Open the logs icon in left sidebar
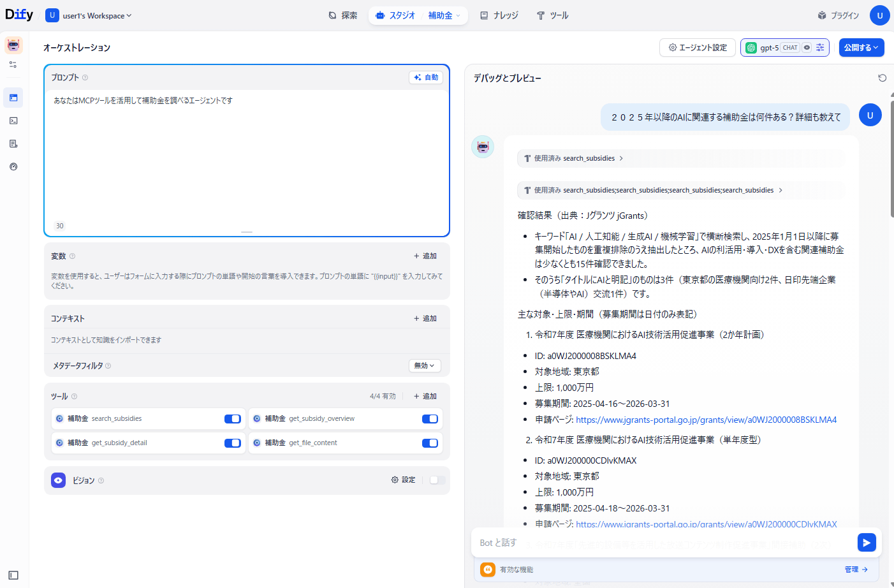The width and height of the screenshot is (894, 588). coord(13,143)
